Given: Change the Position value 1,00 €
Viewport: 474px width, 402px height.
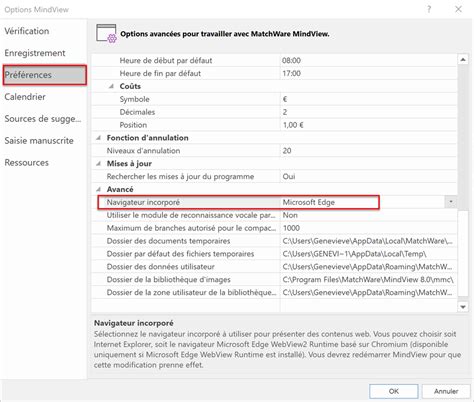Looking at the screenshot, I should click(293, 125).
